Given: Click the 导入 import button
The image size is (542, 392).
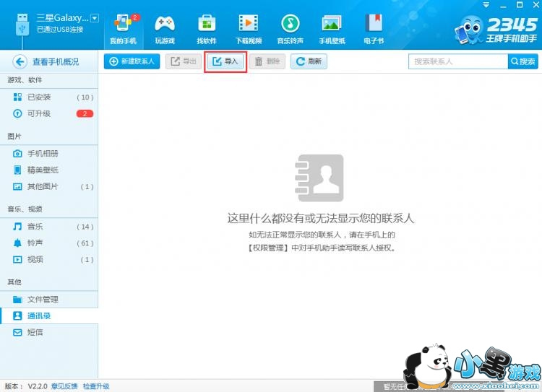Looking at the screenshot, I should [x=225, y=61].
